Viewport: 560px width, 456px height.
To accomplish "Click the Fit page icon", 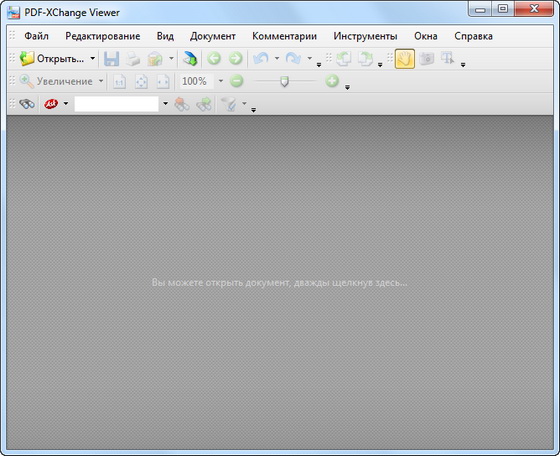I will (x=141, y=82).
